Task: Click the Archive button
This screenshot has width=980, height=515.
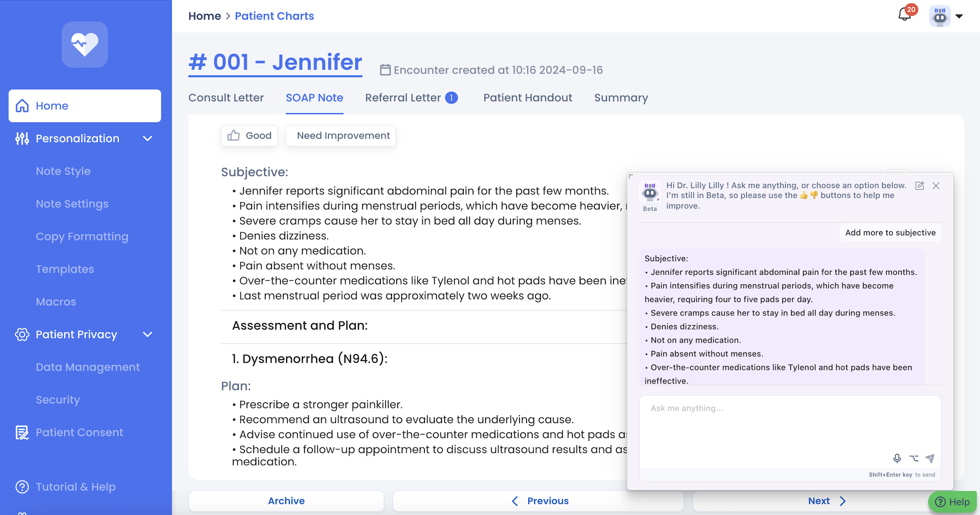Action: pos(286,501)
